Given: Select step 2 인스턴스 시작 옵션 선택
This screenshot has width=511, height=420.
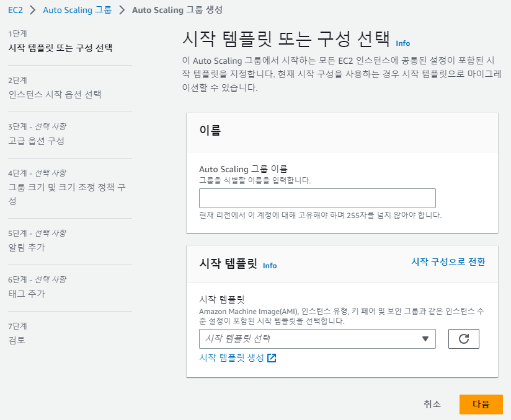Looking at the screenshot, I should tap(55, 94).
